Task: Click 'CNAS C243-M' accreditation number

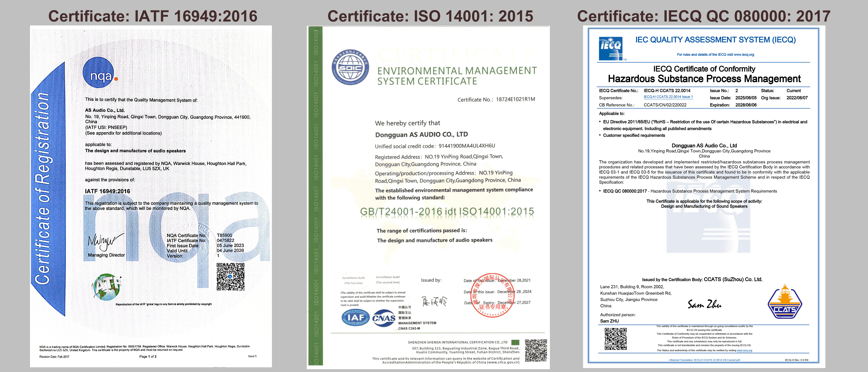Action: (x=409, y=328)
